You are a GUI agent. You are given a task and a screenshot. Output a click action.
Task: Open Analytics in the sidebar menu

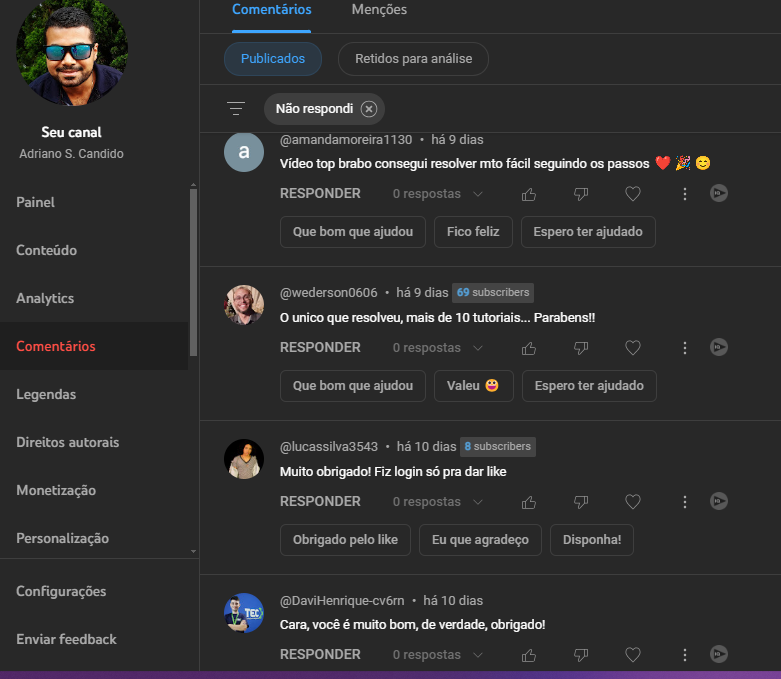pyautogui.click(x=45, y=298)
